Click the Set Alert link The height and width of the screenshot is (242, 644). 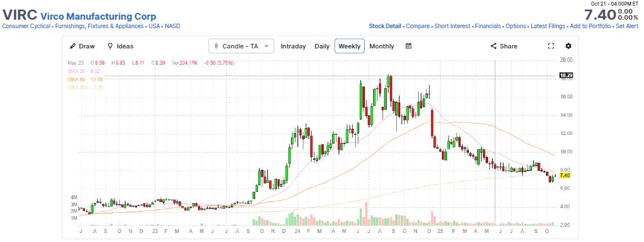[626, 26]
